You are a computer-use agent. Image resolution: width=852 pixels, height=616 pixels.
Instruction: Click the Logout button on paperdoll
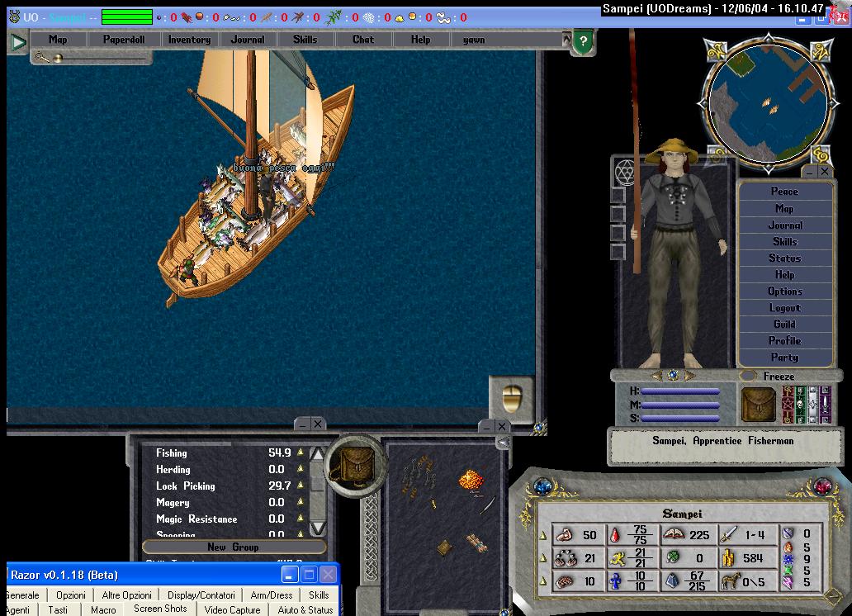point(784,308)
